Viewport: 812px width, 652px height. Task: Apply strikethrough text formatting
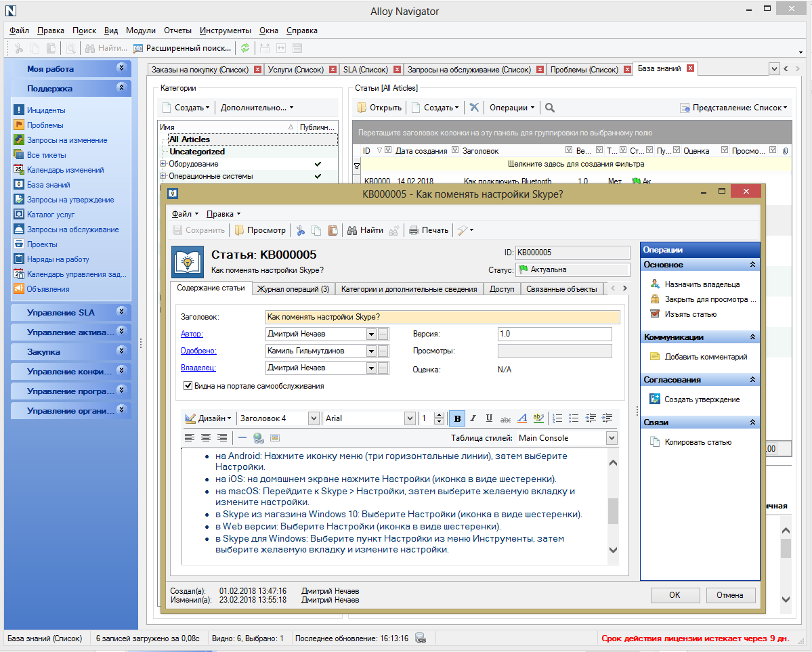[x=505, y=418]
